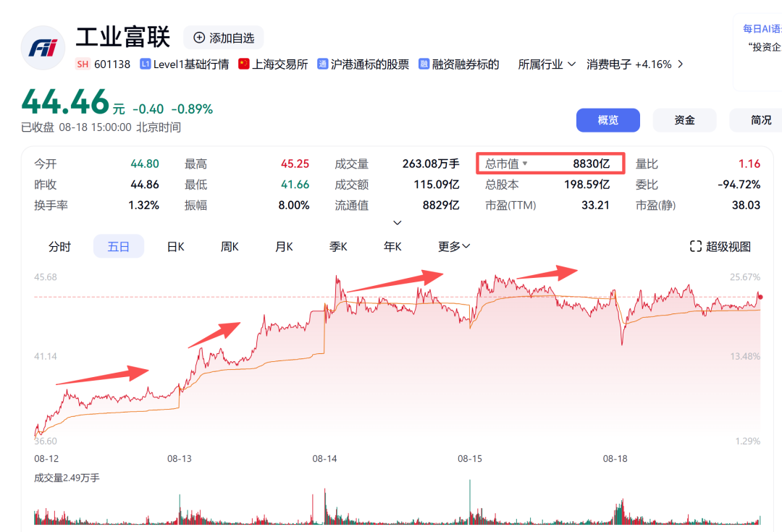Click the 通 沪港通标的股票 icon
The width and height of the screenshot is (782, 532).
pos(323,64)
